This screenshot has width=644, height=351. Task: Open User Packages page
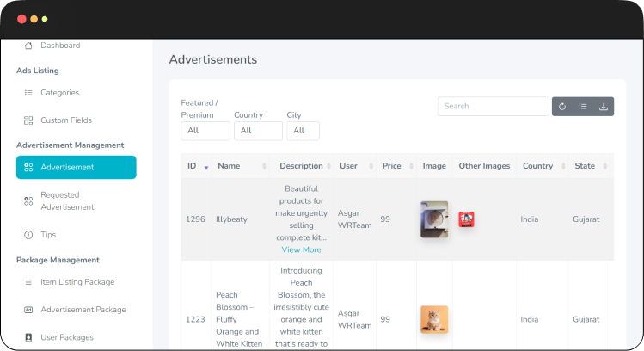tap(66, 337)
